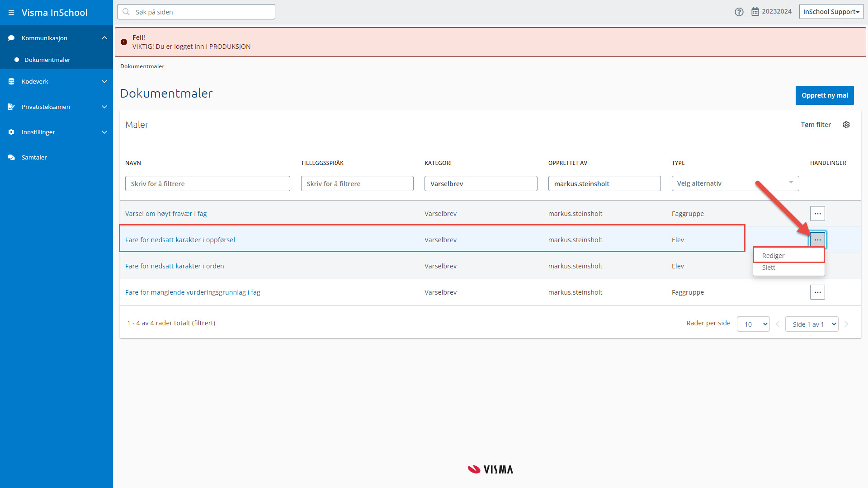Open the InSchool Support user dropdown
Image resolution: width=868 pixels, height=488 pixels.
pos(831,12)
